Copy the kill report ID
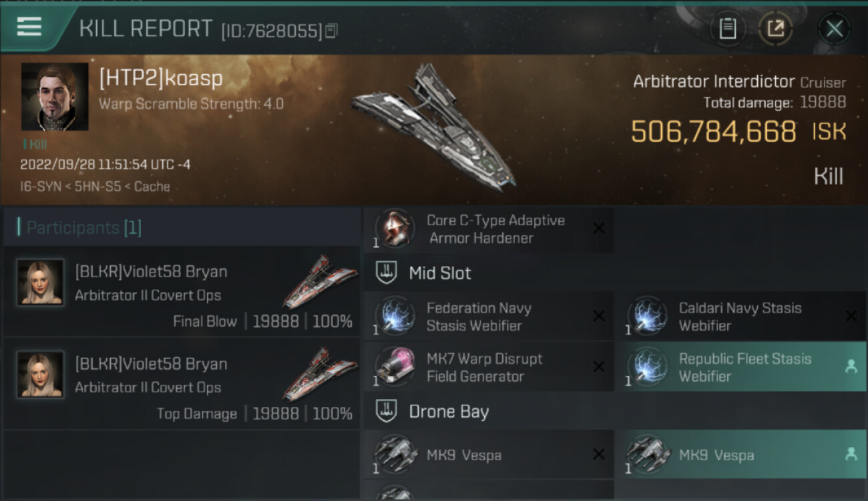Viewport: 868px width, 501px height. tap(332, 30)
